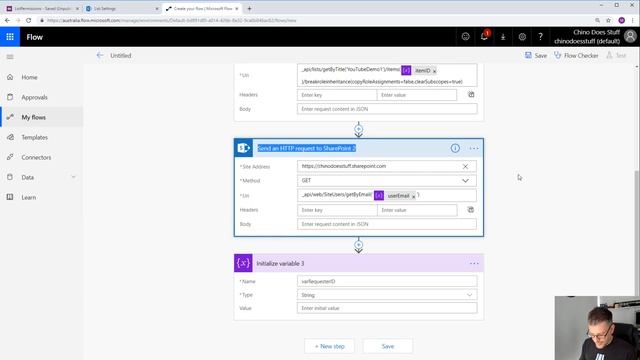Screen dimensions: 640x360
Task: Open the help question mark
Action: (x=540, y=37)
